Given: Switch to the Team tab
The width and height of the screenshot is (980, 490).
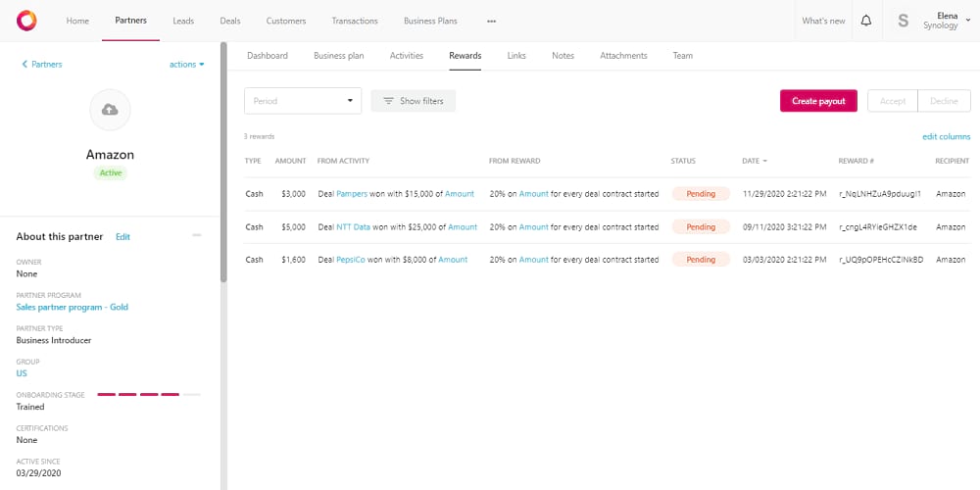Looking at the screenshot, I should [x=682, y=56].
